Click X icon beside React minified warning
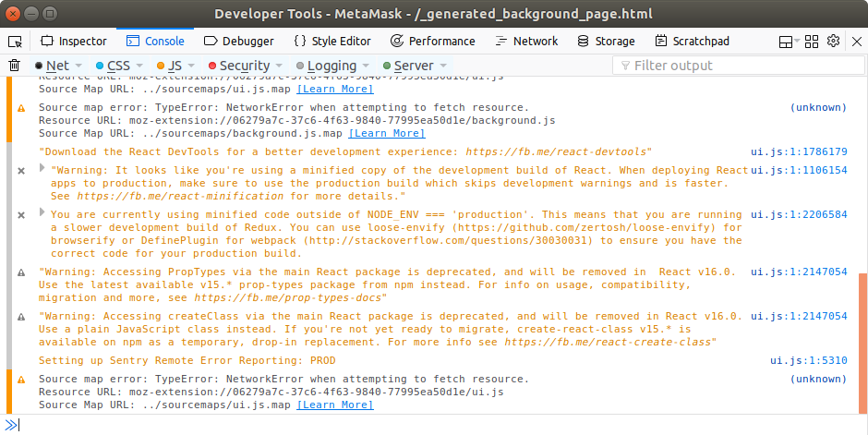868x435 pixels. [x=21, y=171]
